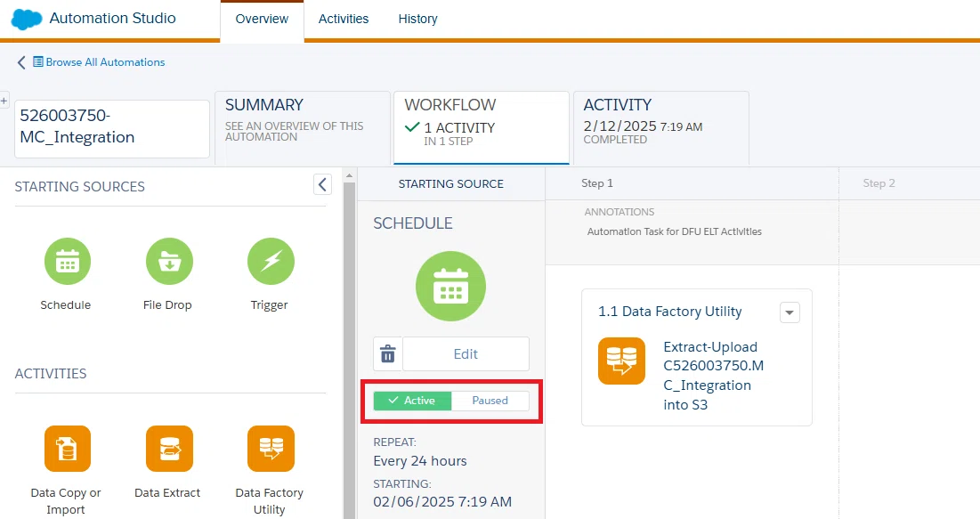The width and height of the screenshot is (980, 519).
Task: Click the back arrow beside Browse All Automations
Action: click(x=21, y=62)
